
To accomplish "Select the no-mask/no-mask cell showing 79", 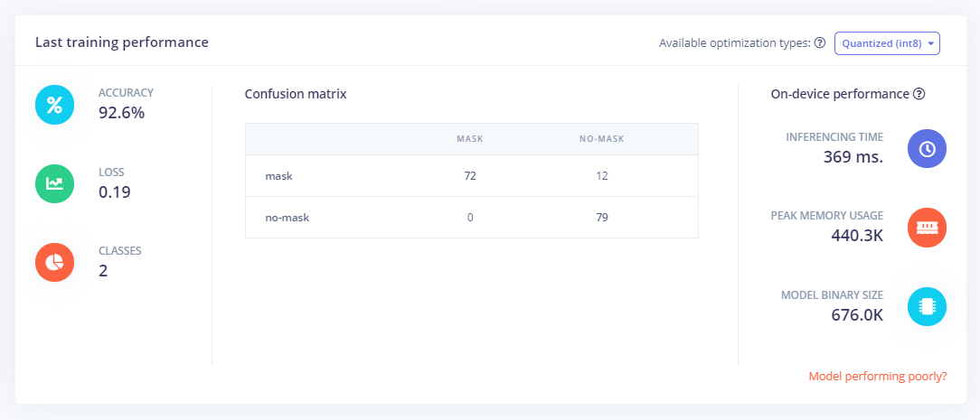I will [602, 218].
